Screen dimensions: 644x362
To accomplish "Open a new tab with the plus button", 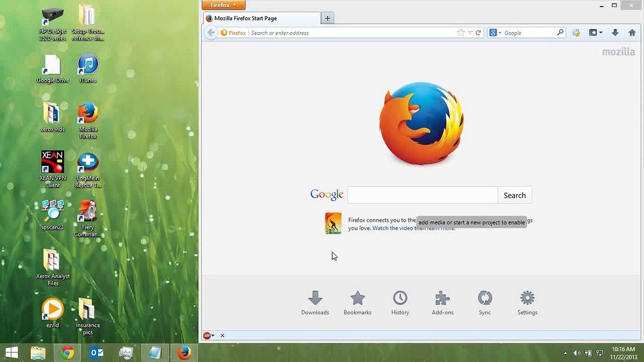I will point(328,18).
